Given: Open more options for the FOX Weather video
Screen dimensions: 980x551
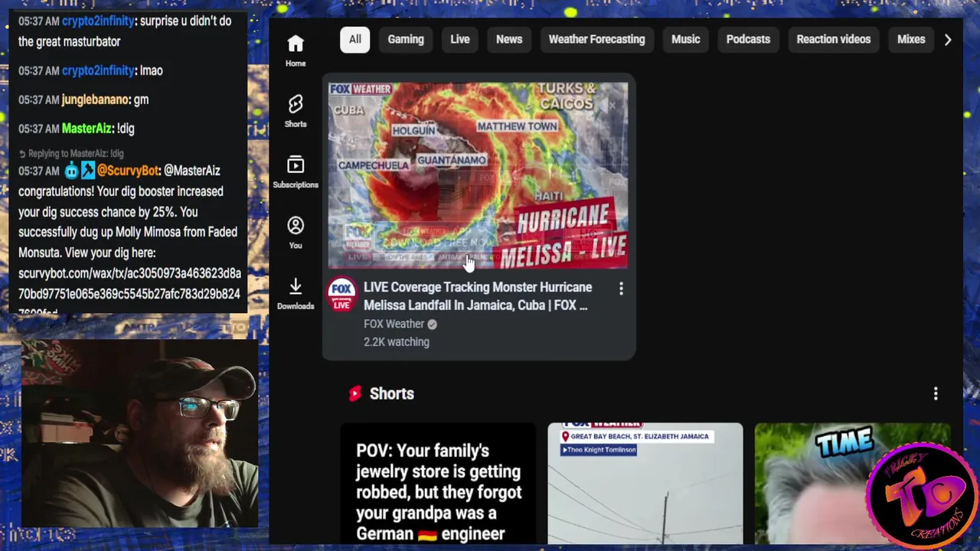Looking at the screenshot, I should coord(621,289).
